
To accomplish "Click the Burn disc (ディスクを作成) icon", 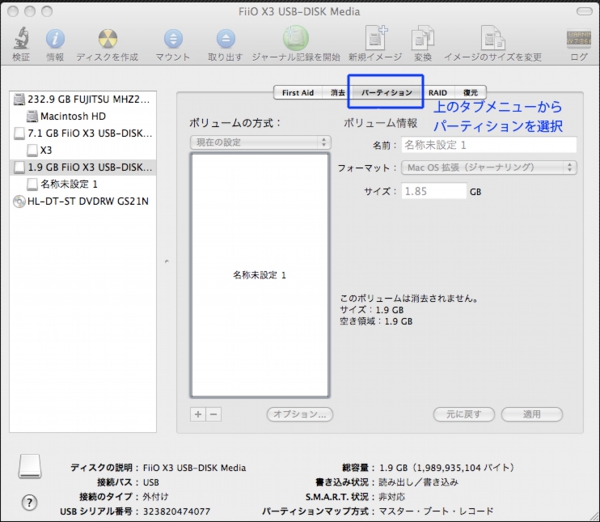I will (x=107, y=39).
